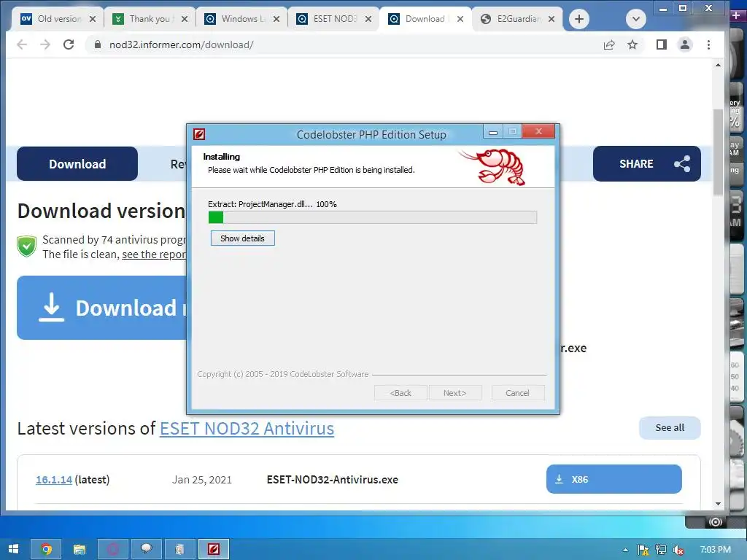View site information lock icon

pyautogui.click(x=98, y=44)
